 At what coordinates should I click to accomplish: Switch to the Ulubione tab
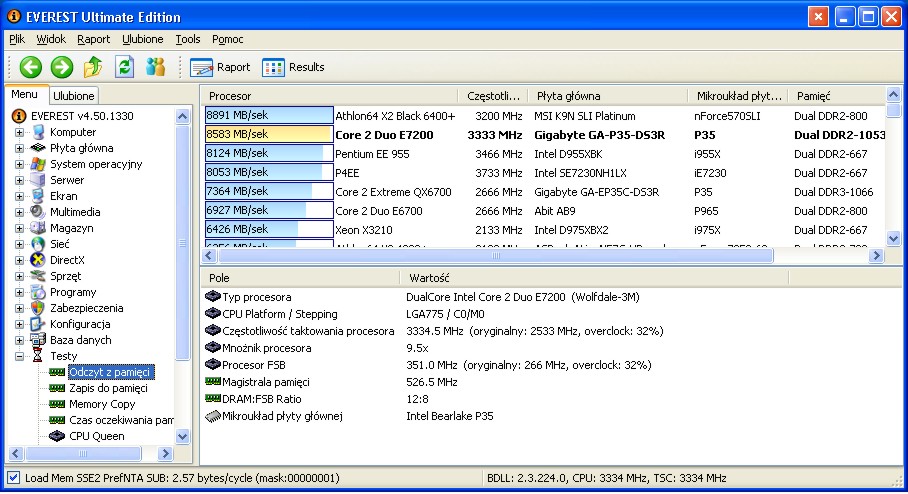click(x=74, y=96)
